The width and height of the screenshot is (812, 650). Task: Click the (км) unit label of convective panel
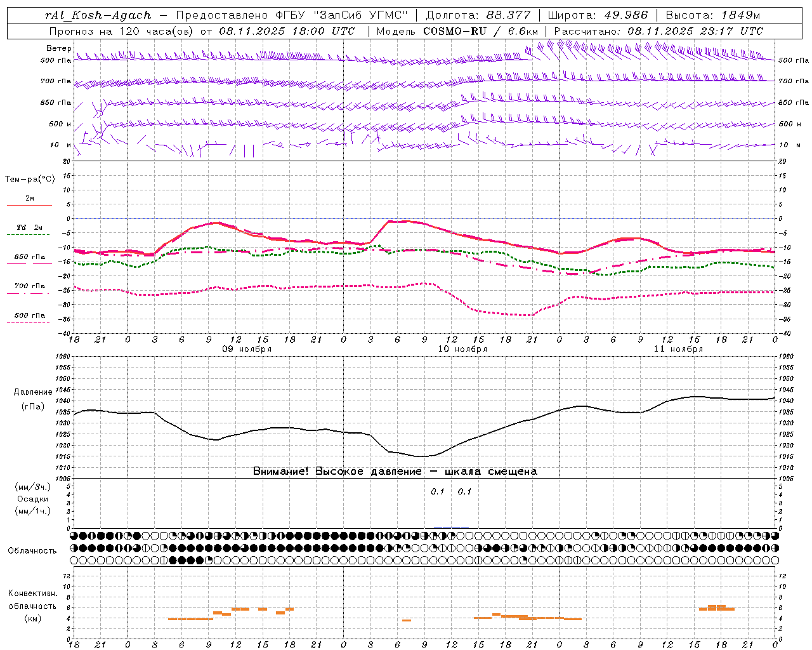coord(32,618)
